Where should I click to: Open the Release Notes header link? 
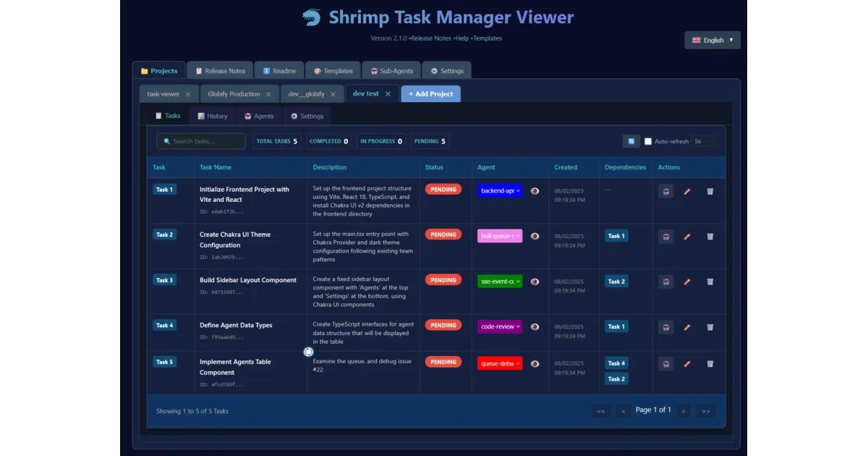point(432,38)
